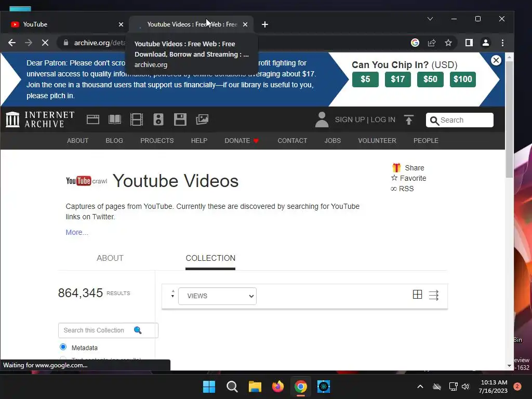
Task: Open the RSS feed link
Action: (402, 189)
